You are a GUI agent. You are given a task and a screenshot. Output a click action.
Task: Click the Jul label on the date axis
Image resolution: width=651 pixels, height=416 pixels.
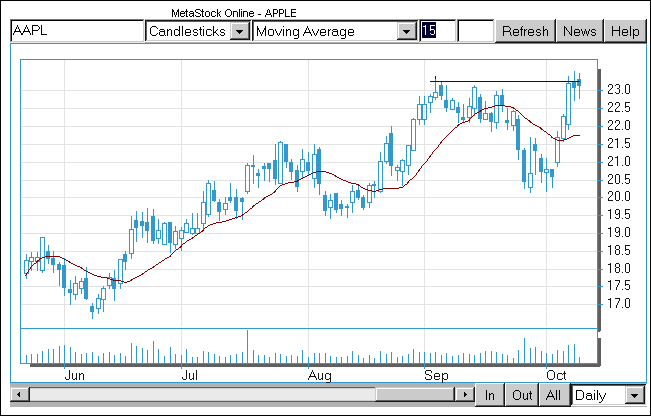pos(190,375)
